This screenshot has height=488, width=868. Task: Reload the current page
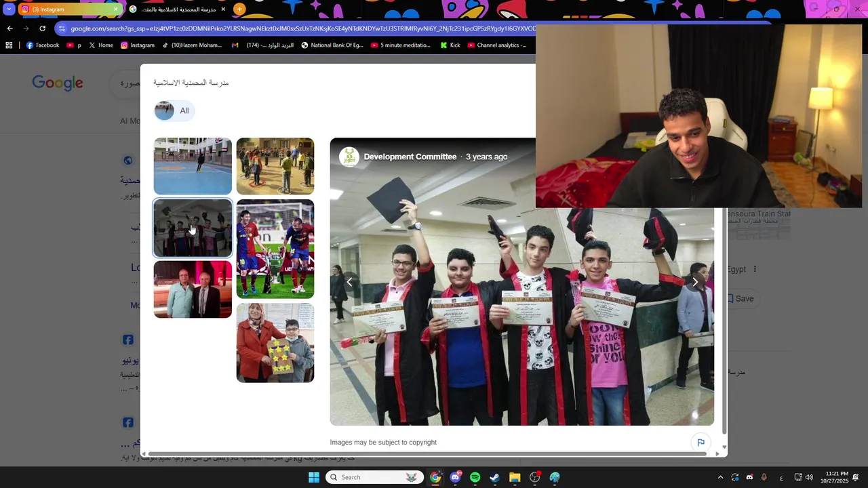(x=42, y=28)
